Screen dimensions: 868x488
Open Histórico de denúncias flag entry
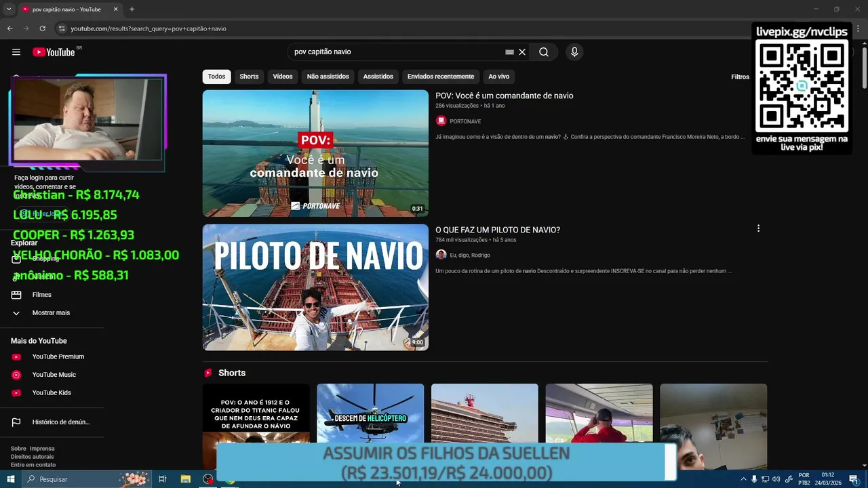tap(54, 422)
